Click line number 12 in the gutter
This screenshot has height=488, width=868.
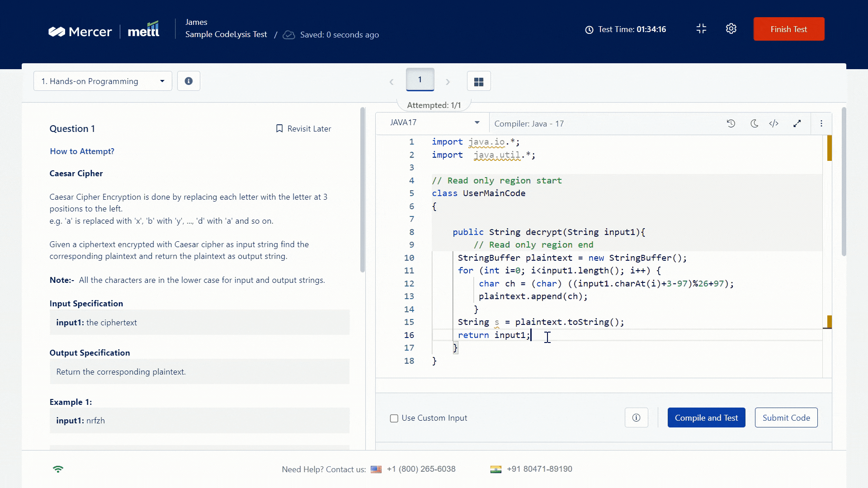(x=409, y=284)
